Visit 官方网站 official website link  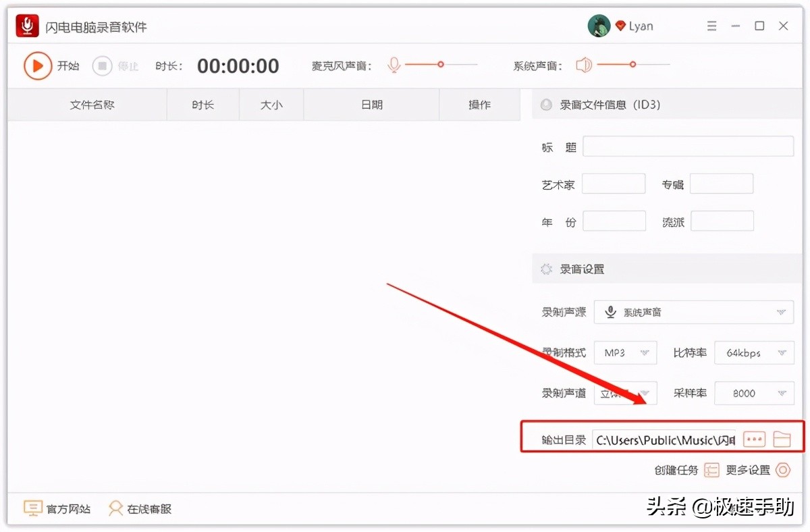[x=57, y=508]
